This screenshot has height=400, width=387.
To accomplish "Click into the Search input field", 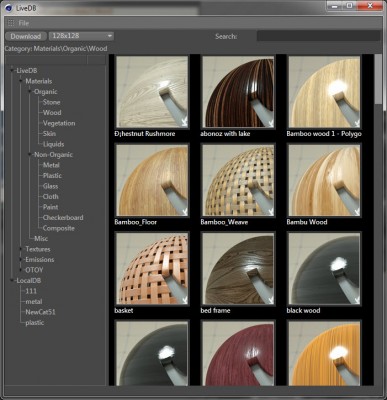I will (x=318, y=36).
